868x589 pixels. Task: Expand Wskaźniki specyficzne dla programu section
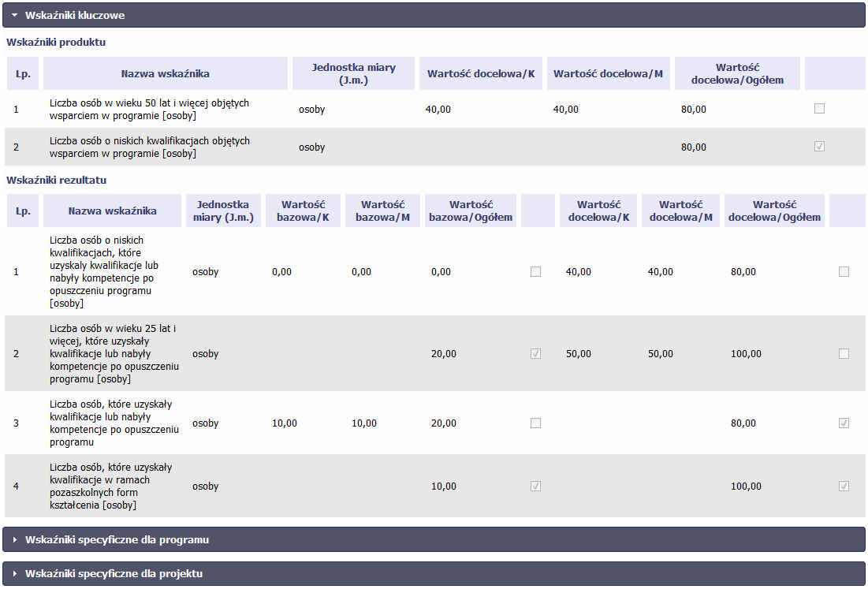[434, 540]
